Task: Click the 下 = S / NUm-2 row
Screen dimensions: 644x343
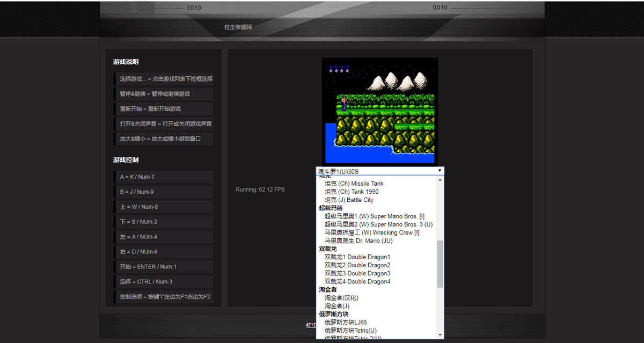Action: tap(164, 222)
